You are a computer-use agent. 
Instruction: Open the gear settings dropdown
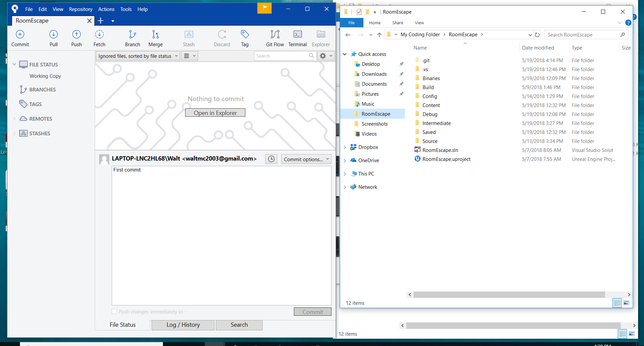click(325, 56)
